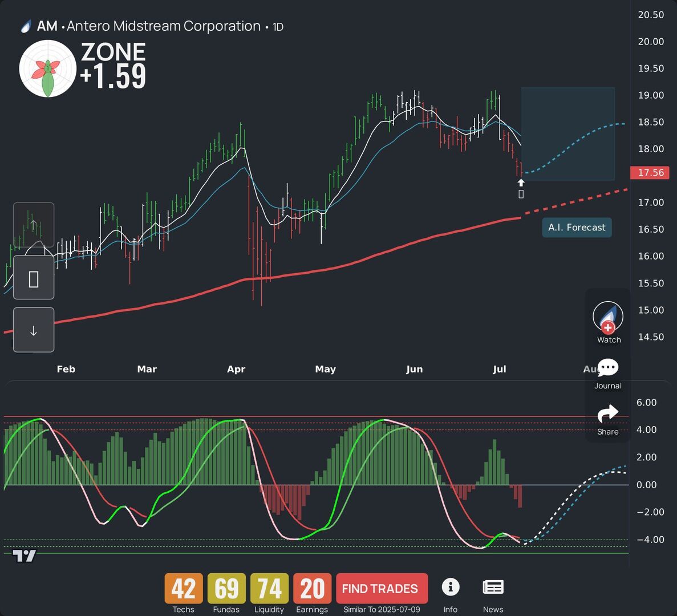Click Antero Midstream Corporation title

(164, 26)
